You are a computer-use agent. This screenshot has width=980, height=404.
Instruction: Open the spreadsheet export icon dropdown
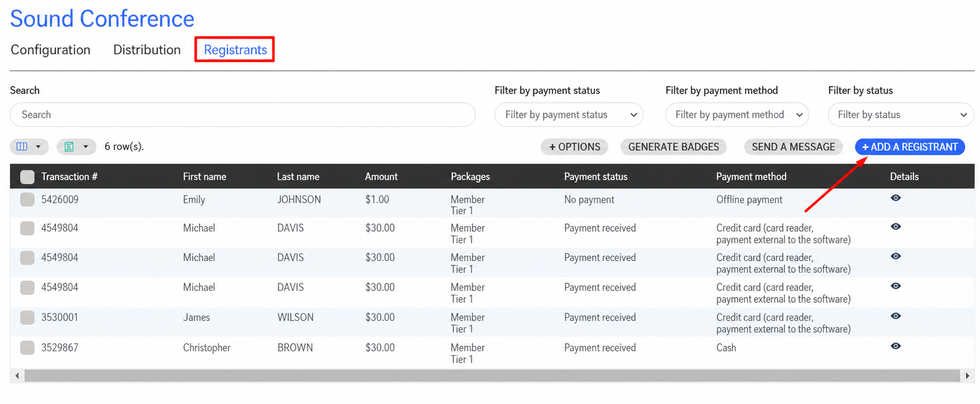tap(76, 147)
